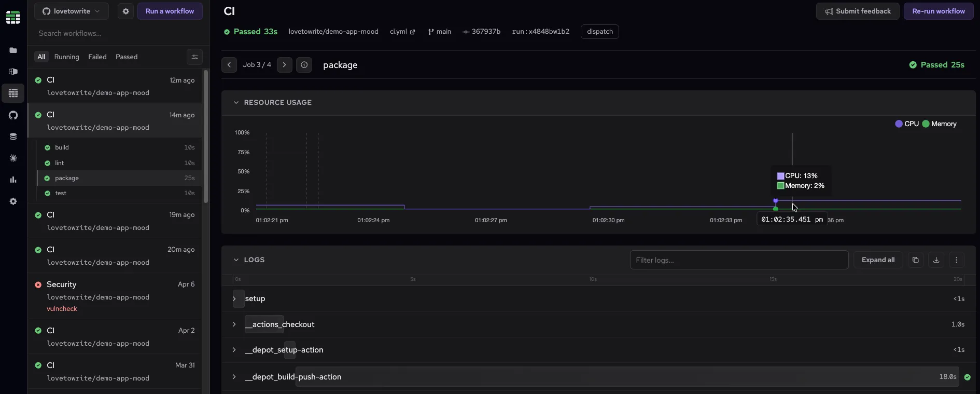
Task: Open the starburst icon in left sidebar
Action: click(13, 158)
